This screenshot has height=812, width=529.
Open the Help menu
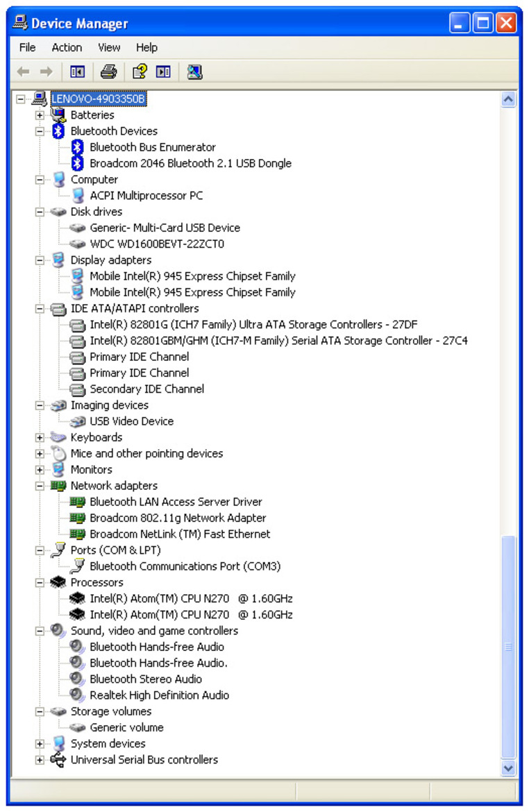[146, 48]
